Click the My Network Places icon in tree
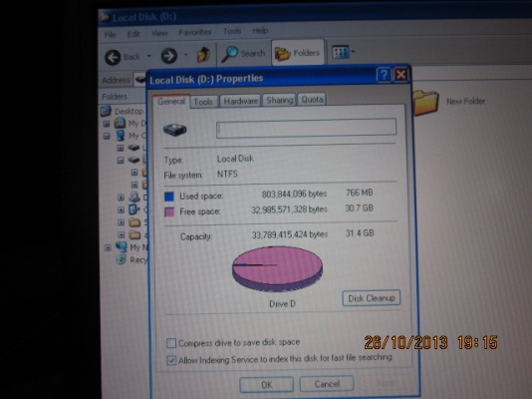Viewport: 532px width, 399px height. (122, 246)
